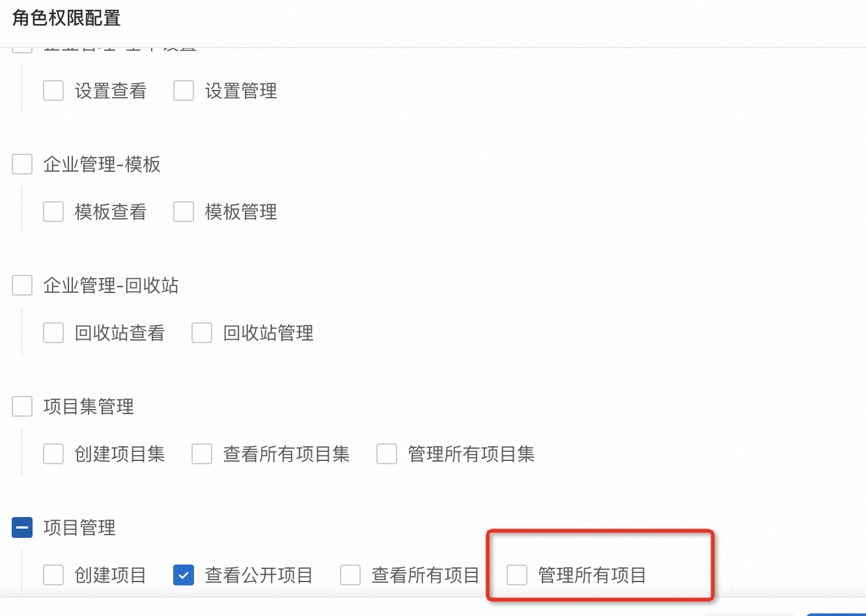Uncheck the 查看公开项目 checkbox
This screenshot has height=616, width=866.
(x=184, y=575)
